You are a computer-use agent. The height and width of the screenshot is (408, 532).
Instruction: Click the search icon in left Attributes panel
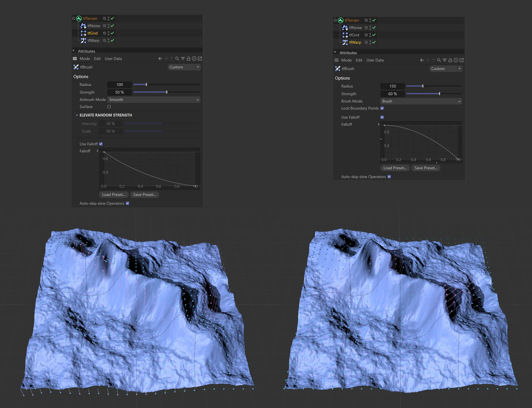tap(177, 58)
